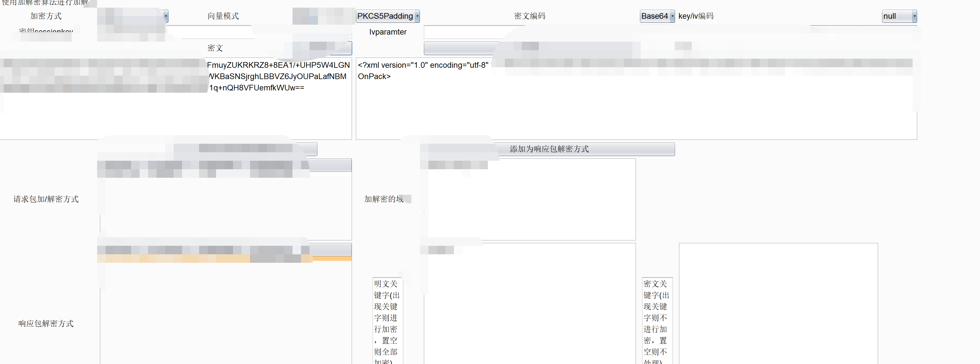Click the 加解密的域 text box

point(530,199)
